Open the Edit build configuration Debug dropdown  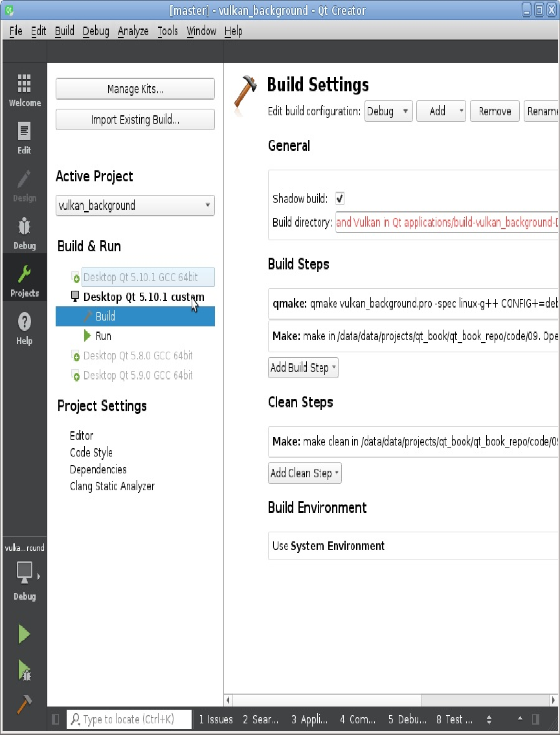tap(388, 111)
